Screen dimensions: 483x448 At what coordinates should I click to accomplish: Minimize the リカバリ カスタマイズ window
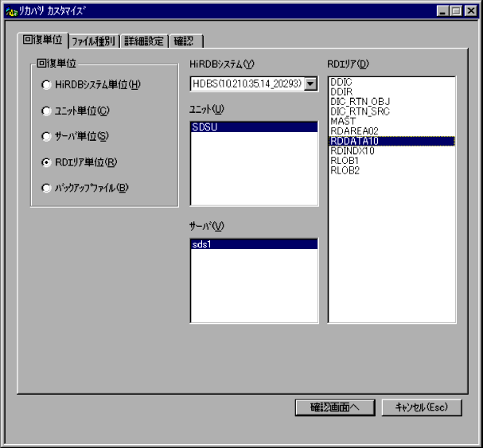click(442, 11)
